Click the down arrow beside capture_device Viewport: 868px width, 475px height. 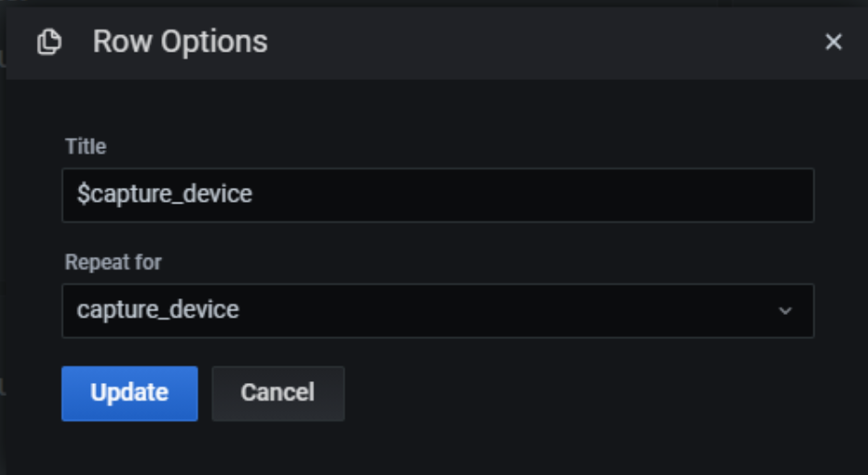tap(785, 311)
